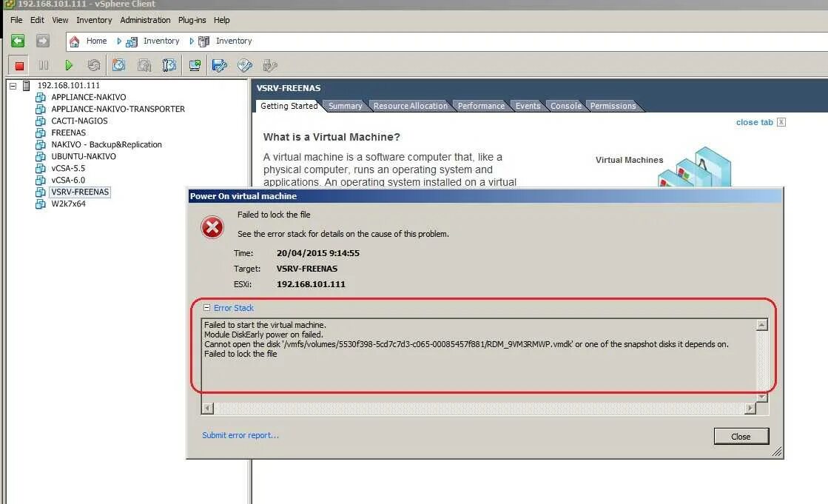Click the connect USB device toolbar icon
The height and width of the screenshot is (504, 828).
click(270, 65)
